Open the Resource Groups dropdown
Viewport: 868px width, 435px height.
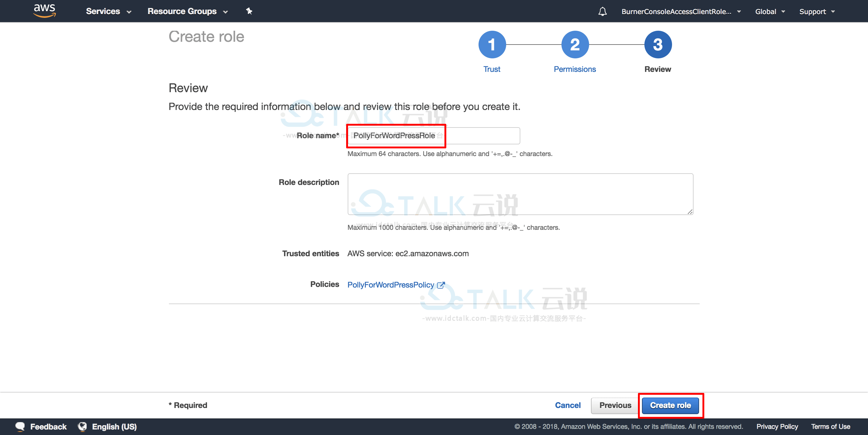[x=188, y=11]
